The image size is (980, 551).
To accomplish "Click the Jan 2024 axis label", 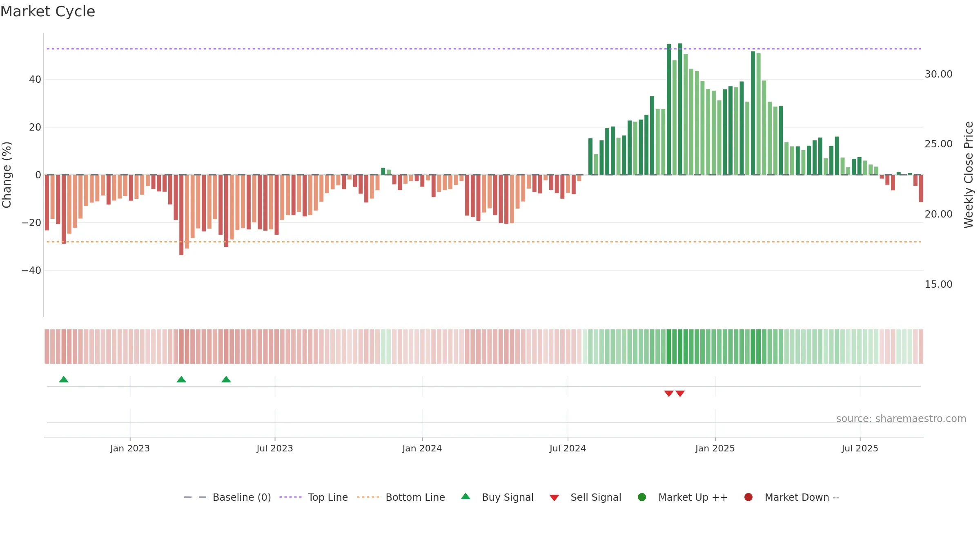I will click(422, 449).
